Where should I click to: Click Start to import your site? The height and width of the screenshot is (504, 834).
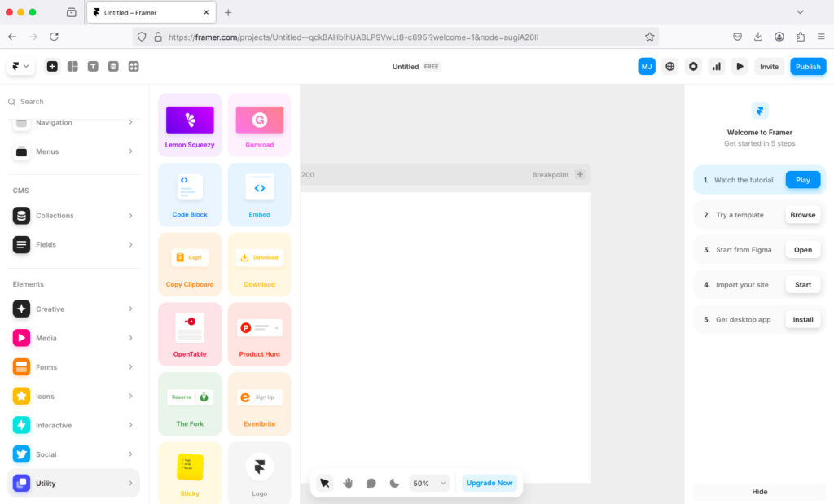pos(802,284)
